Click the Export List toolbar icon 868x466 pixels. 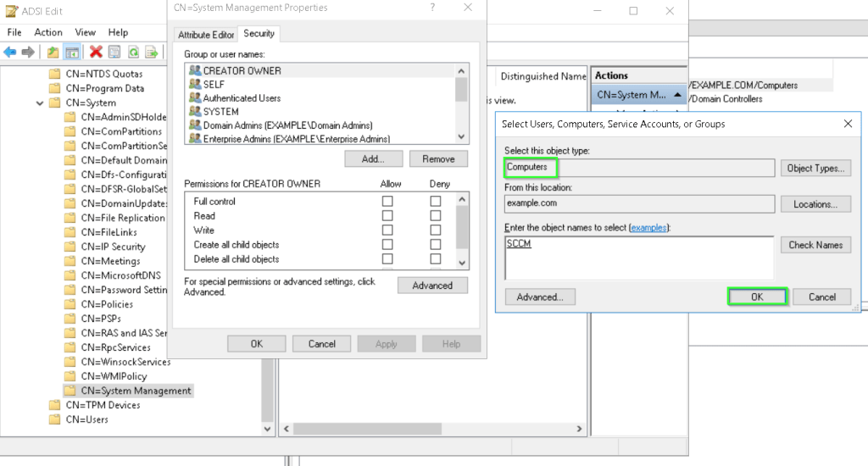click(152, 53)
